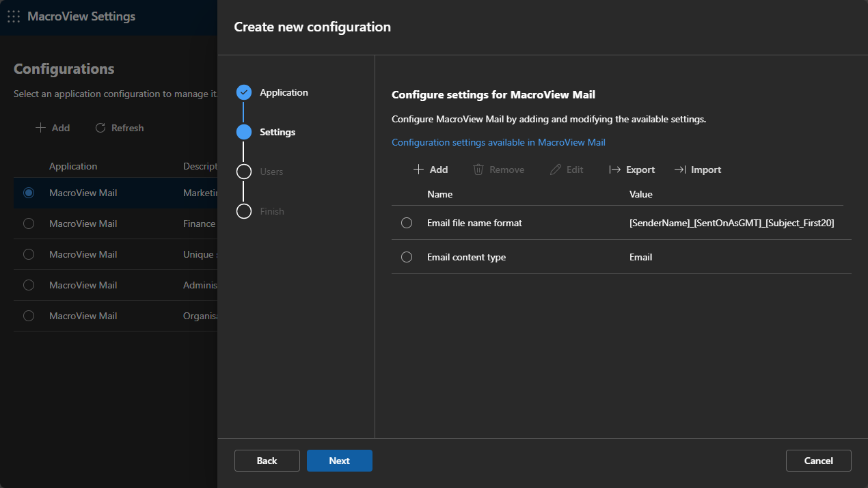Click the Email file name format text
This screenshot has width=868, height=488.
point(474,223)
